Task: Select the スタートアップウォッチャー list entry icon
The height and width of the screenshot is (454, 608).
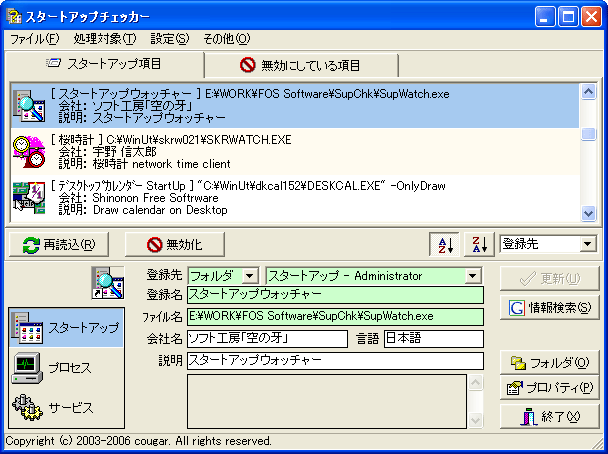Action: point(29,106)
